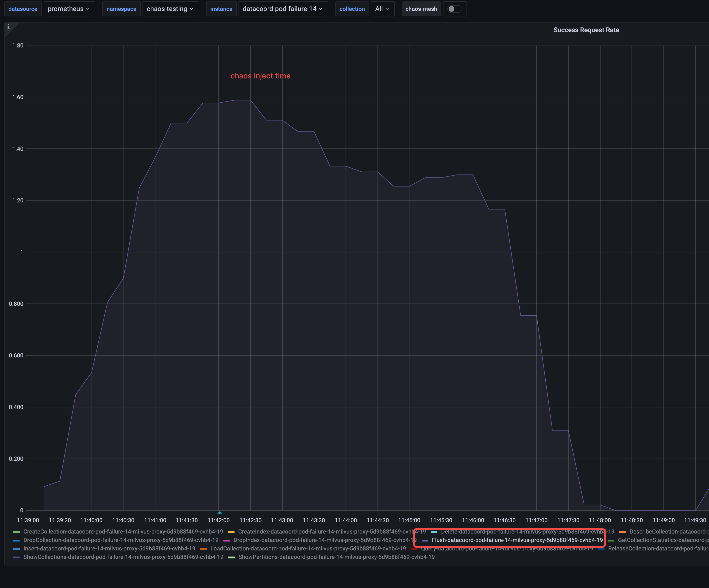
Task: Expand the instance datacoord-pod-failure-14 dropdown
Action: click(283, 9)
